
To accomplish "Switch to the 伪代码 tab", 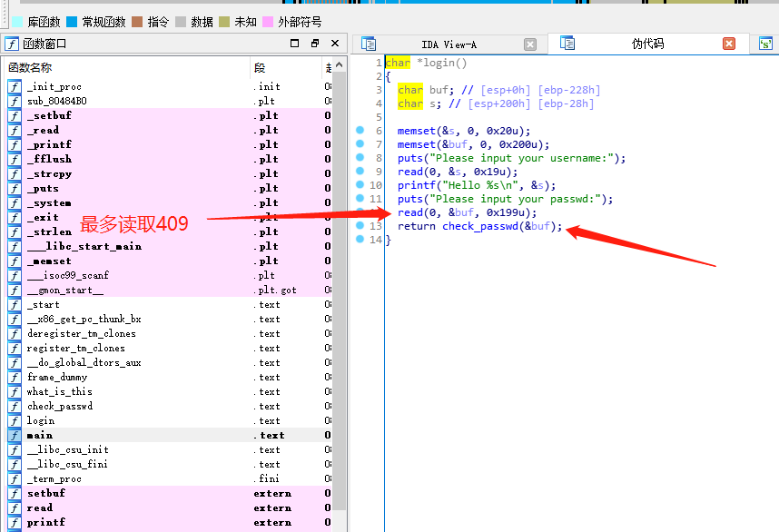I will pos(647,44).
